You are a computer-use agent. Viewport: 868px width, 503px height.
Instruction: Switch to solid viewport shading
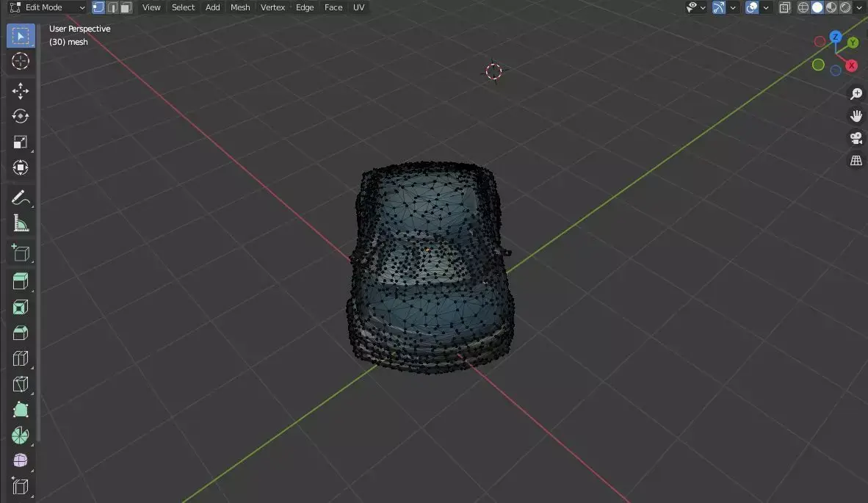coord(817,7)
